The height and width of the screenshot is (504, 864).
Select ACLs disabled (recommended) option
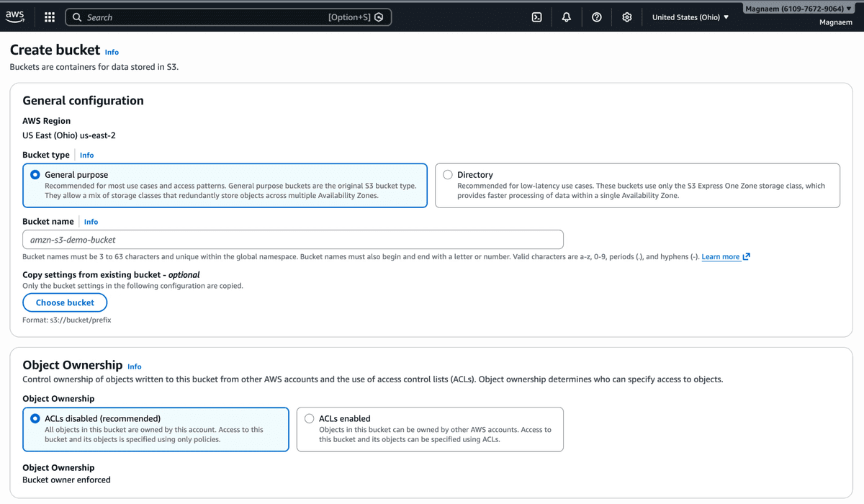click(35, 418)
